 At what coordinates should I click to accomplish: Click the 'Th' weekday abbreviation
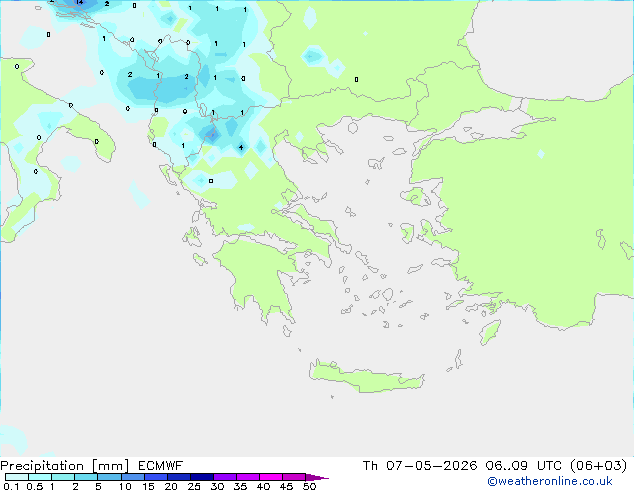pyautogui.click(x=370, y=466)
